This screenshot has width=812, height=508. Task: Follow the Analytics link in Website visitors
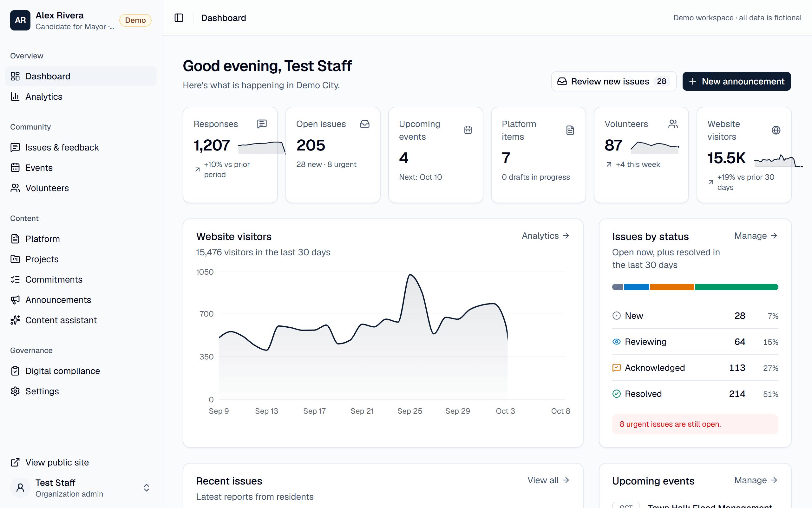point(545,236)
